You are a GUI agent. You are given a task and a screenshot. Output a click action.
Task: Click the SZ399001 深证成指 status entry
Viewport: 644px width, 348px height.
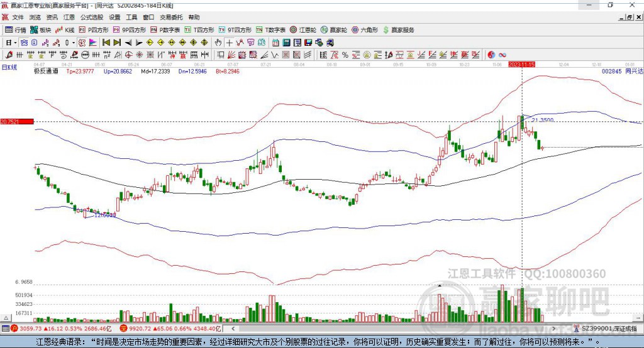click(x=606, y=329)
